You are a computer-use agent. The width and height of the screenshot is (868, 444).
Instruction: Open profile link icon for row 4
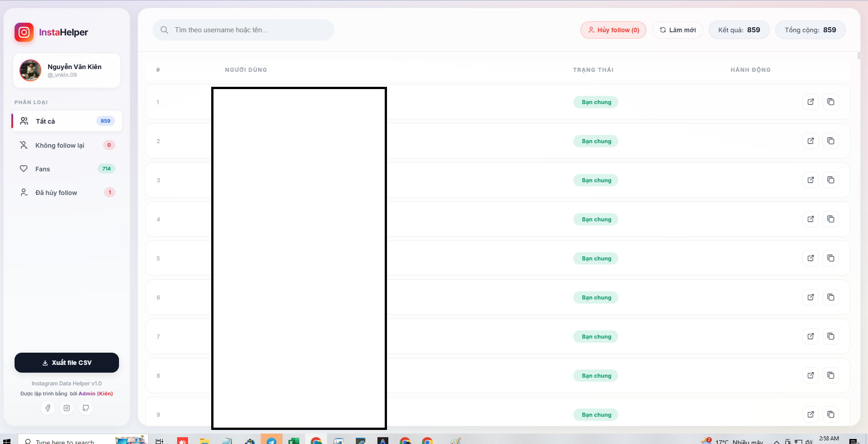click(x=811, y=219)
